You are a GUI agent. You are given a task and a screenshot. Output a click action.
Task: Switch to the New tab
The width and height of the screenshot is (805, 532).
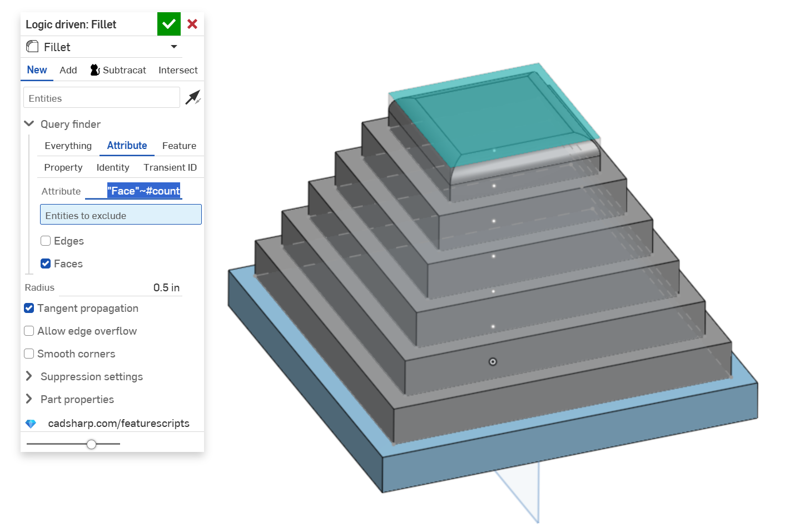click(x=37, y=70)
